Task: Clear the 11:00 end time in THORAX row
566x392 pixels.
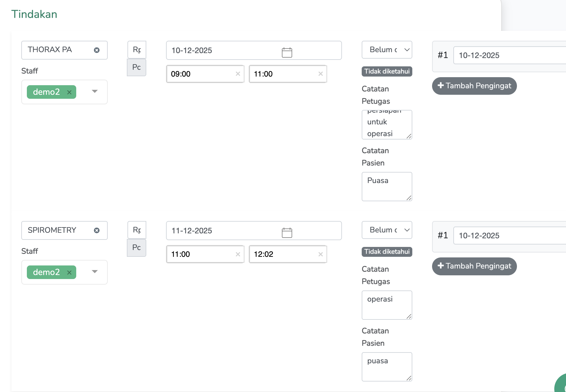Action: coord(320,74)
